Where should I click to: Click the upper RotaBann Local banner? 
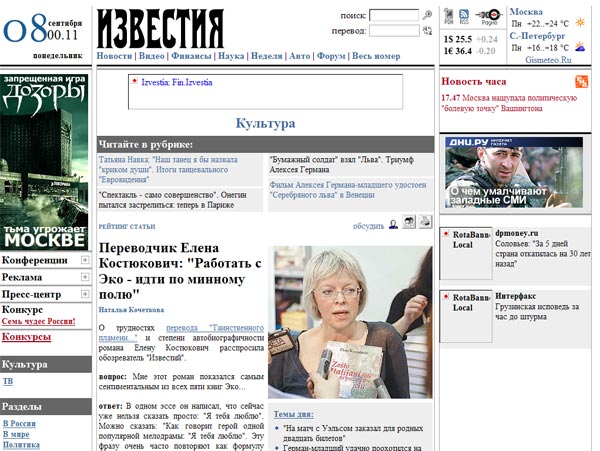click(466, 254)
